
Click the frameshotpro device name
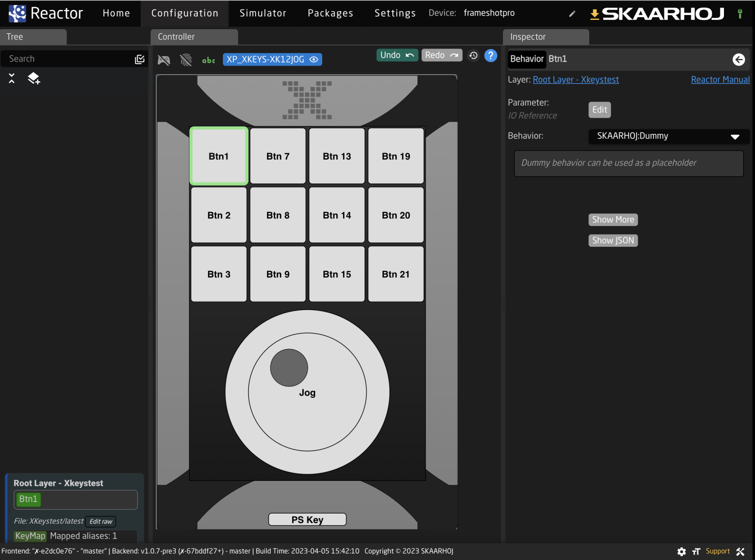point(489,13)
